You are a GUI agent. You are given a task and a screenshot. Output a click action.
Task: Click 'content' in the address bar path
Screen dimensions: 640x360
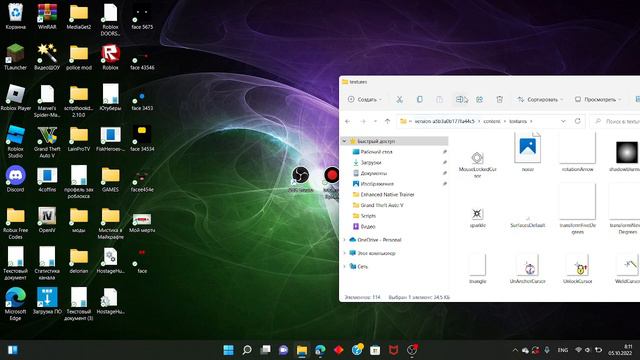click(491, 121)
